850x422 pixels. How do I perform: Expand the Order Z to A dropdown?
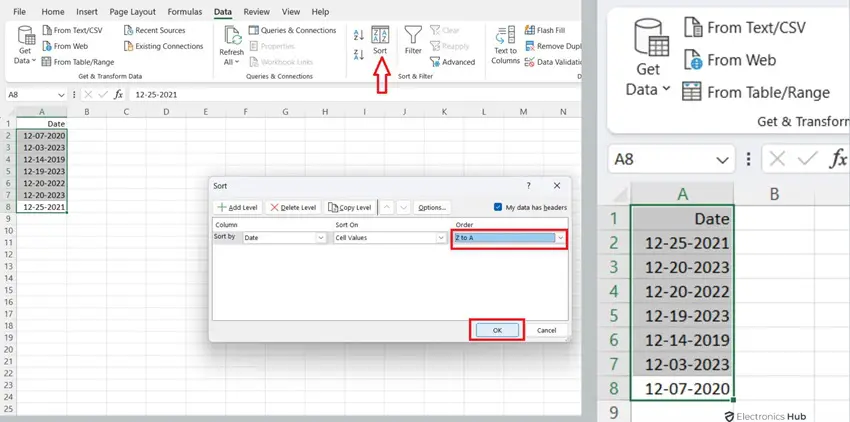point(561,238)
